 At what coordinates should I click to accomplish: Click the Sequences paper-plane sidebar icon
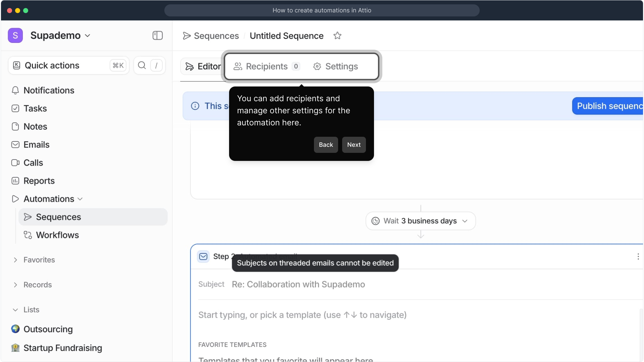pos(28,217)
